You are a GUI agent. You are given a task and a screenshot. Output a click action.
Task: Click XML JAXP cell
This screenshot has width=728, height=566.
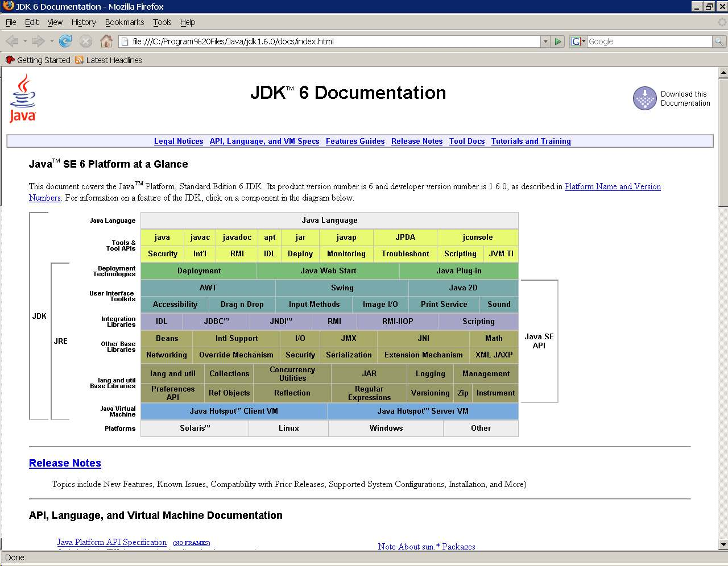[494, 355]
